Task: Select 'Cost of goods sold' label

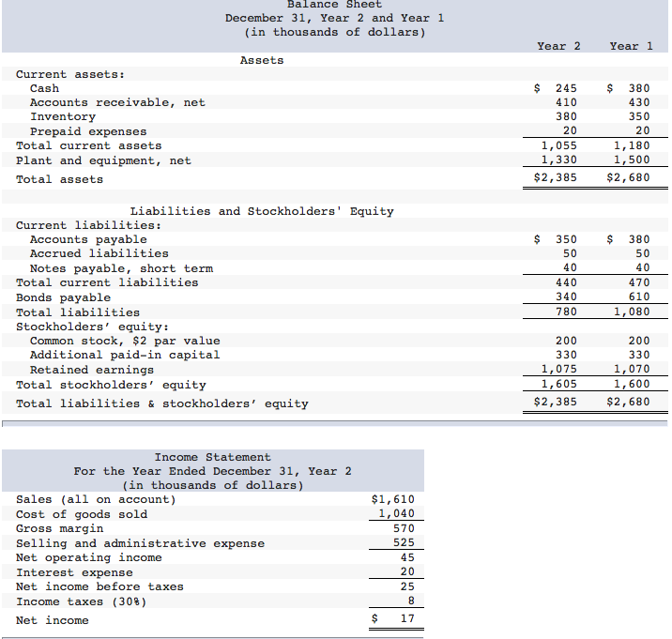Action: 82,514
